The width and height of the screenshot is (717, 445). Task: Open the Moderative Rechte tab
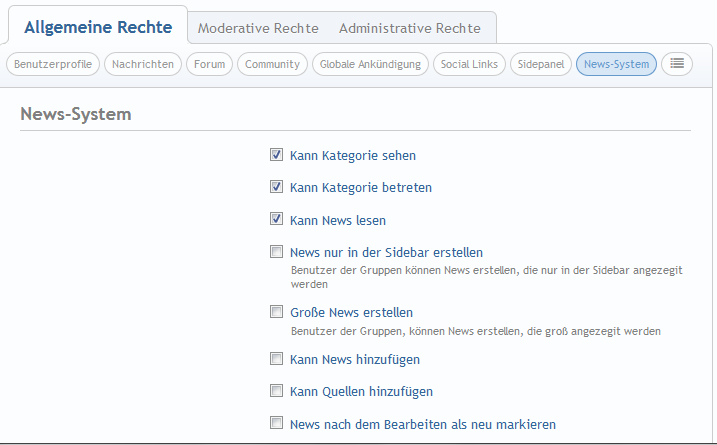click(258, 28)
